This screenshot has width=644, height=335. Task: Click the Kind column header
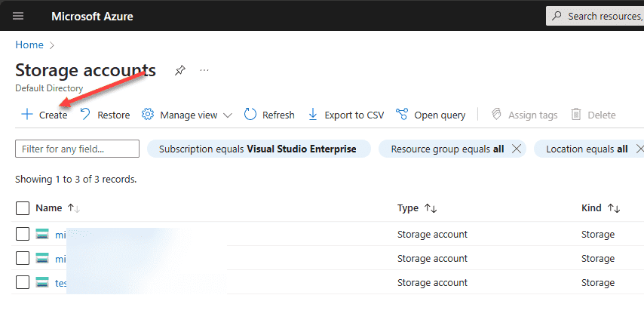tap(591, 208)
